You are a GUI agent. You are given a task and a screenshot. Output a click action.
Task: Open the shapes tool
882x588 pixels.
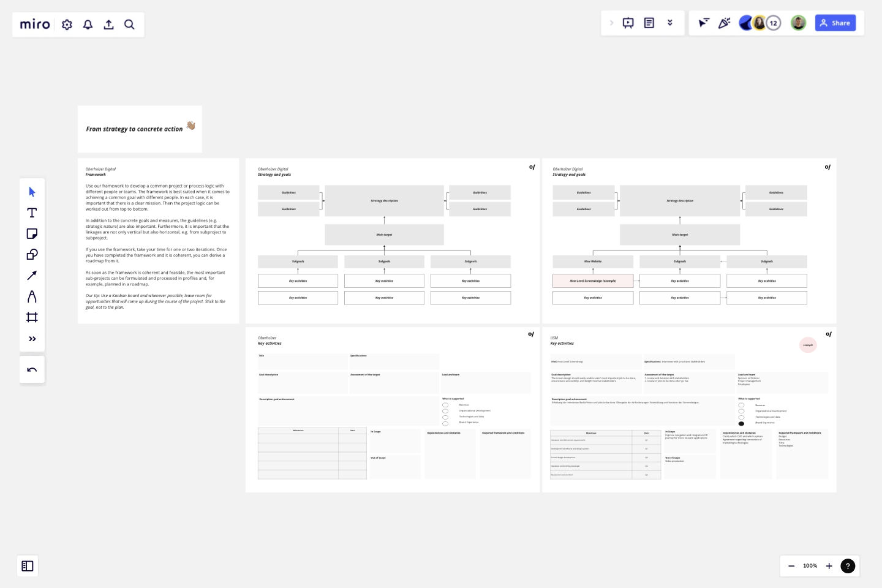32,254
